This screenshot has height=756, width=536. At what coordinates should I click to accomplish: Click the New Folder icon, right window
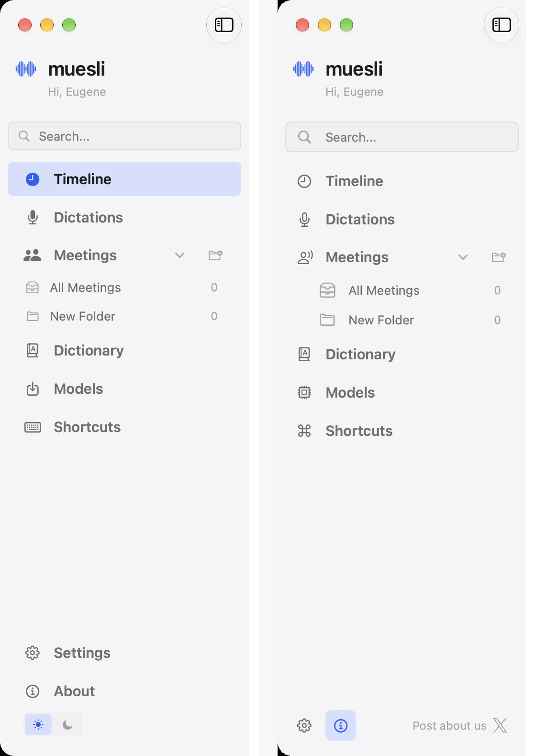pyautogui.click(x=327, y=320)
